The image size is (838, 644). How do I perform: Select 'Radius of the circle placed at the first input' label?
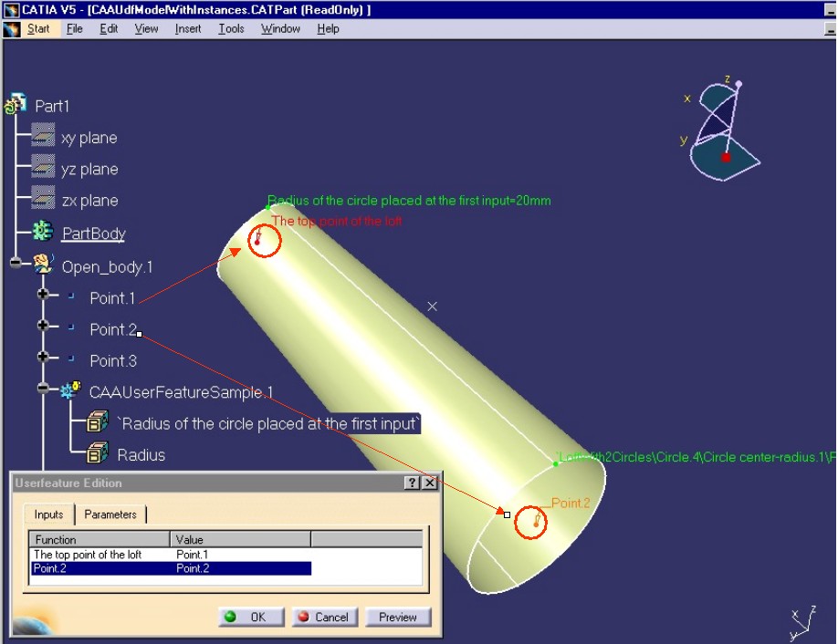268,423
